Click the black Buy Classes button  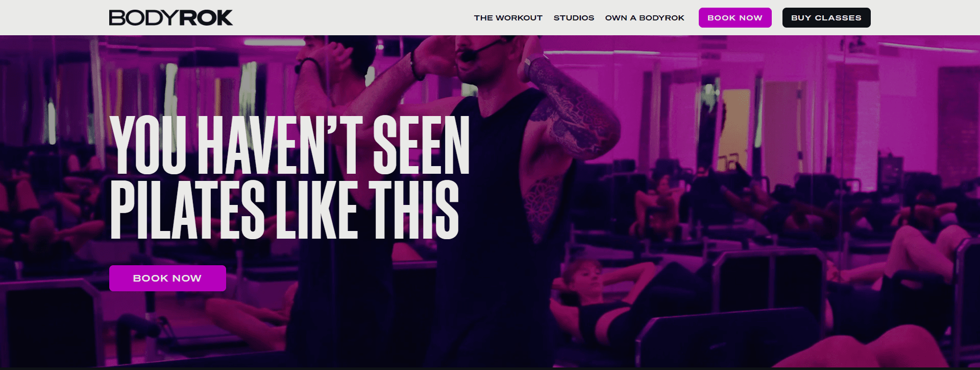click(x=826, y=18)
